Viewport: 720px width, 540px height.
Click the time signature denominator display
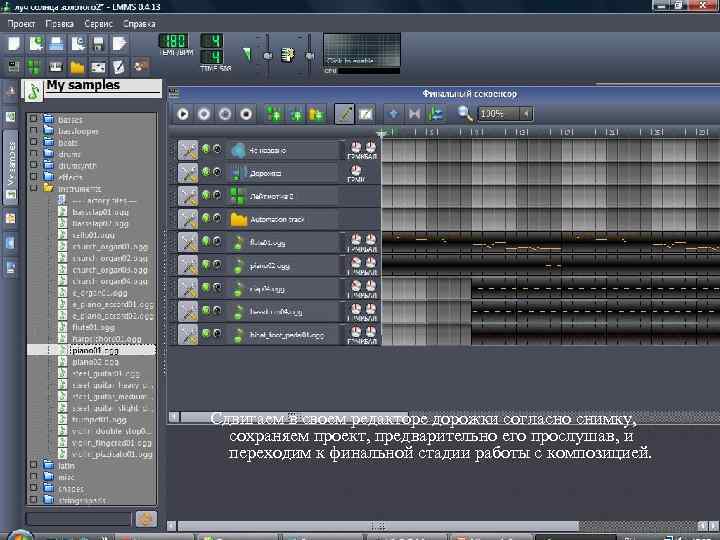pos(212,57)
